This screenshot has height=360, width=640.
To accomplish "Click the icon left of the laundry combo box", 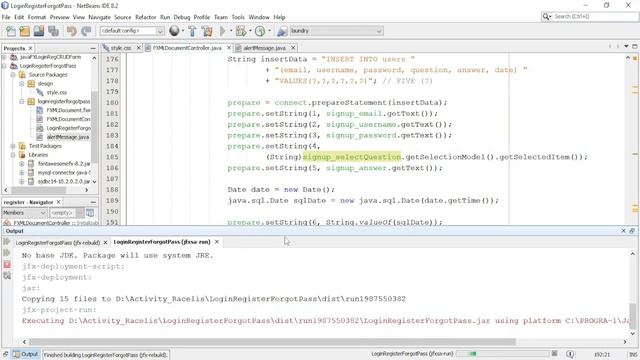I will (282, 31).
